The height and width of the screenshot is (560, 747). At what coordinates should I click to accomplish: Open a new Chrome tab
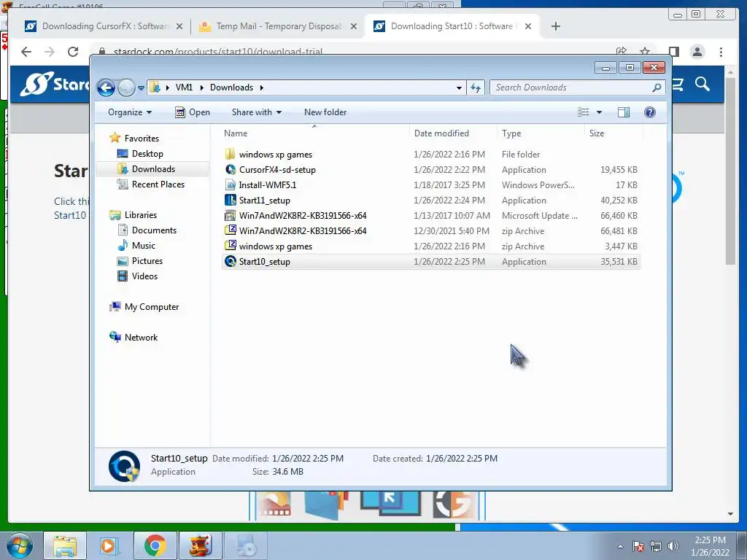[x=555, y=26]
